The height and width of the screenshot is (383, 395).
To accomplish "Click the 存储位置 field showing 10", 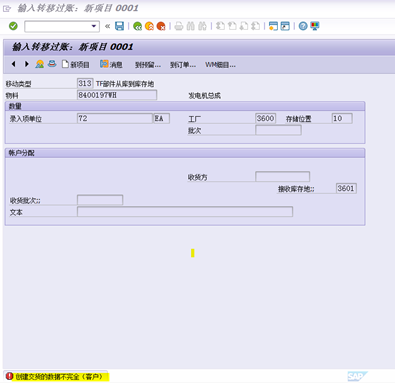I will [x=342, y=118].
